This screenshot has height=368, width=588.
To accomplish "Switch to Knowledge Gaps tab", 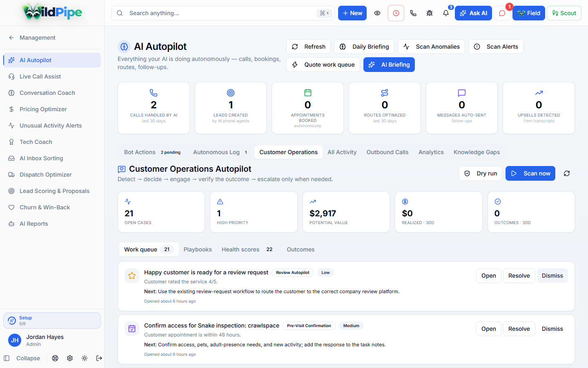I will coord(477,152).
